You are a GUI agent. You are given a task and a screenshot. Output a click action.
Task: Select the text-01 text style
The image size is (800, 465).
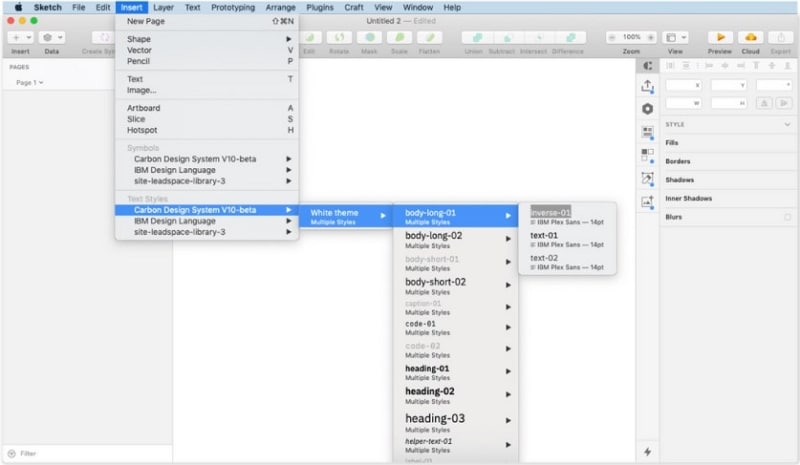567,239
